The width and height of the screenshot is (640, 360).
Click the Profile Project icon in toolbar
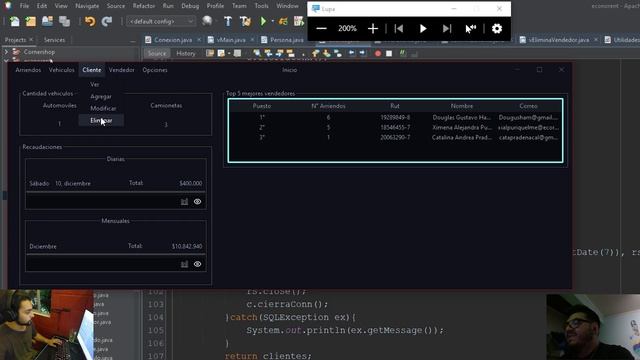click(299, 21)
